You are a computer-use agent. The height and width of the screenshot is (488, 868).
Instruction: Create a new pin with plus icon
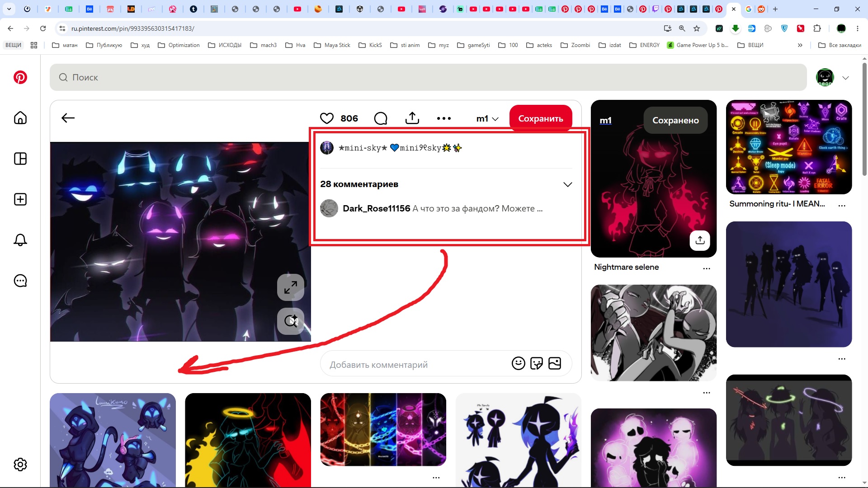pyautogui.click(x=20, y=199)
